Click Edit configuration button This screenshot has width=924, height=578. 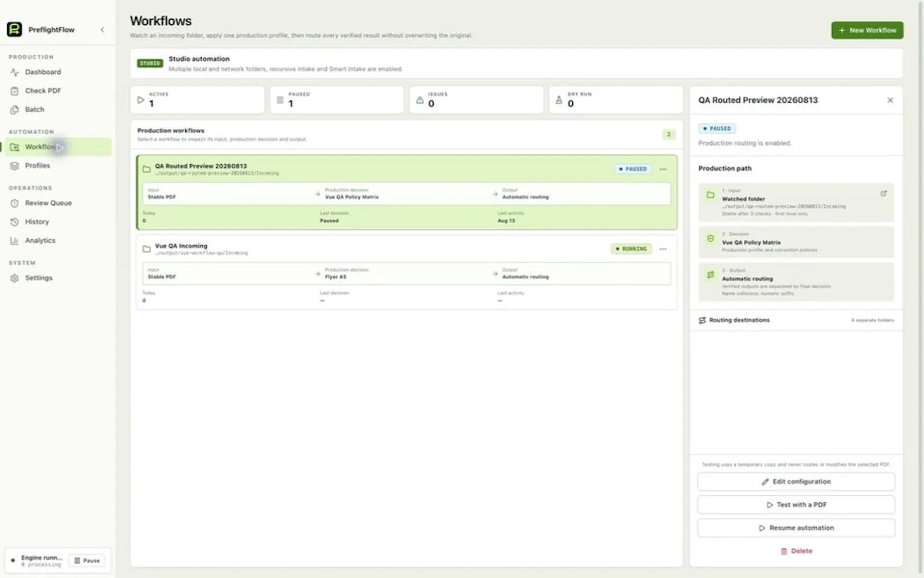[x=796, y=481]
